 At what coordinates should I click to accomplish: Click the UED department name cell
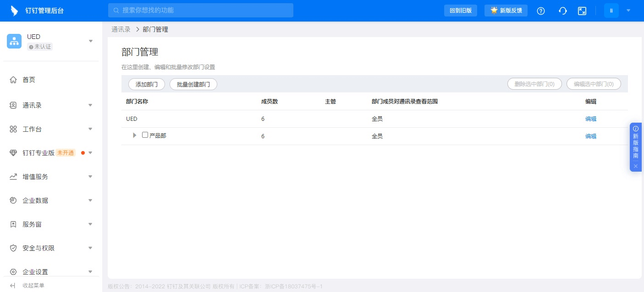pos(132,119)
